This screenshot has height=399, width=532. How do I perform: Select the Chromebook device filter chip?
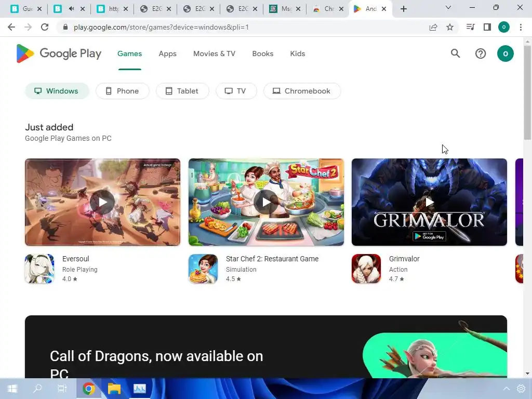[x=302, y=91]
